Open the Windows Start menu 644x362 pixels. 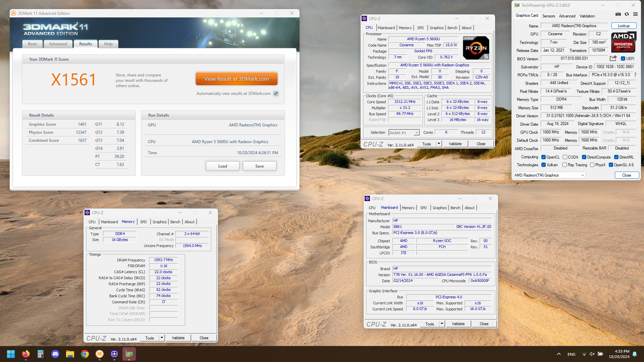point(11,354)
